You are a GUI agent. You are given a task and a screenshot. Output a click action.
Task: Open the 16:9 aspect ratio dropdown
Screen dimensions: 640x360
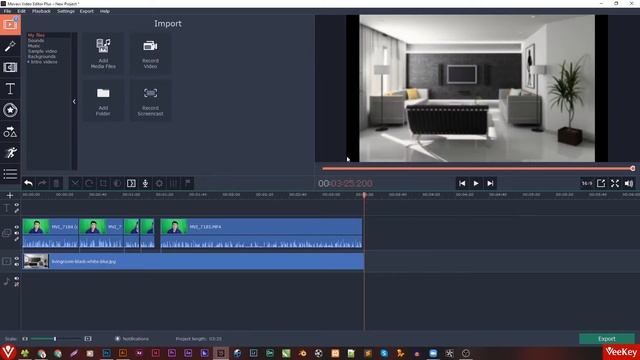[587, 184]
